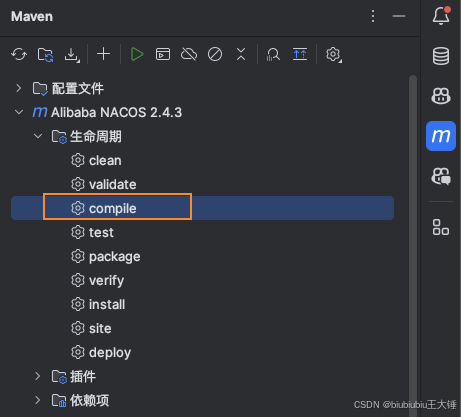Collapse all tree nodes icon

click(241, 54)
